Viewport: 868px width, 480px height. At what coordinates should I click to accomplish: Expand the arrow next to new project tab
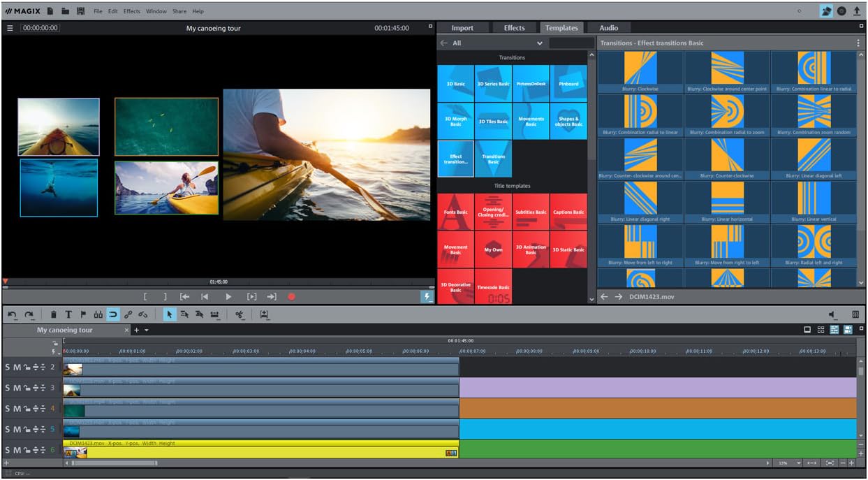(147, 330)
